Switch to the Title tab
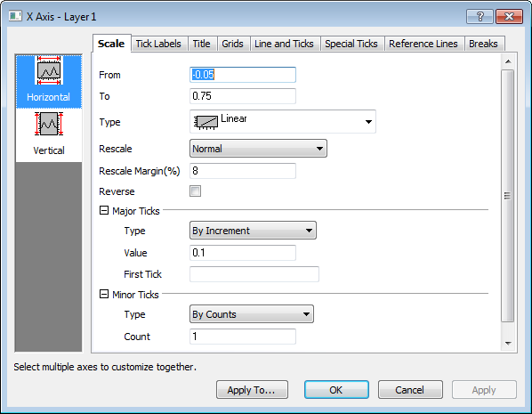 pos(202,44)
